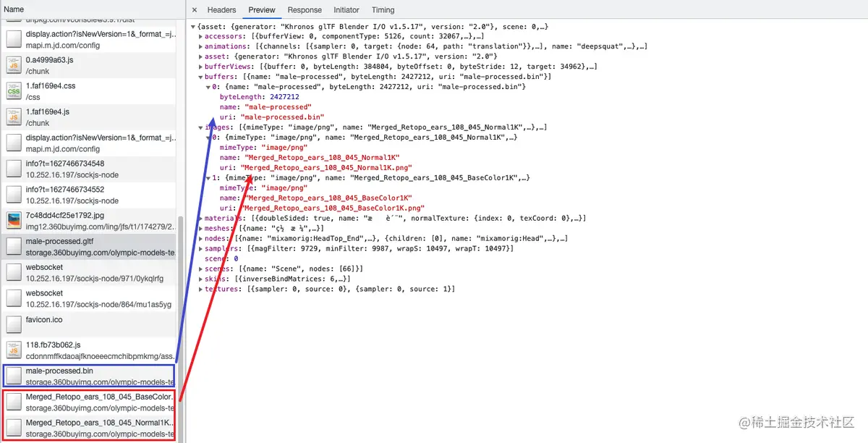Expand the nodes array
This screenshot has height=443, width=868.
tap(201, 238)
